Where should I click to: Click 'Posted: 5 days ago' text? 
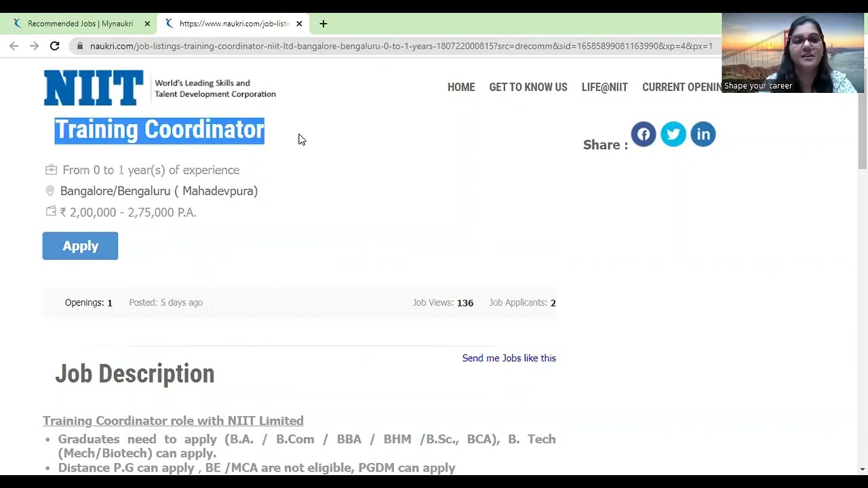tap(166, 303)
